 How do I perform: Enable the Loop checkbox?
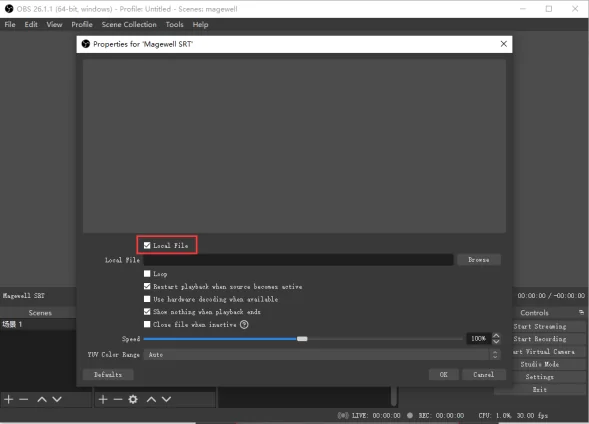147,274
